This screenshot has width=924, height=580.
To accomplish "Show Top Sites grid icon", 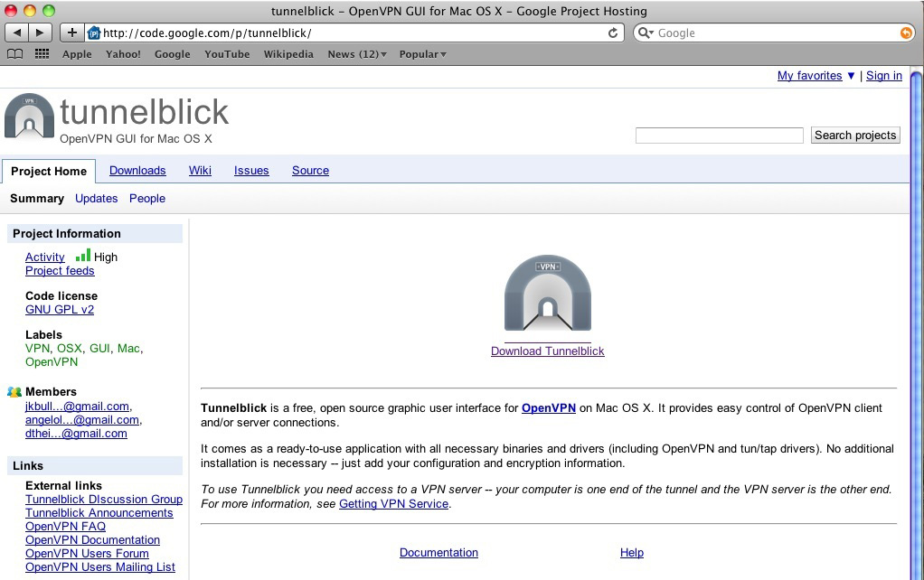I will (x=42, y=54).
